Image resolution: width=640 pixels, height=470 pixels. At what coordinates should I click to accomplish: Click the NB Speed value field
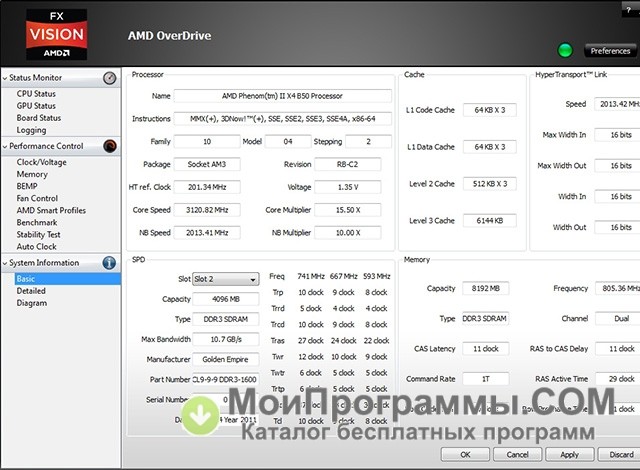(x=207, y=233)
